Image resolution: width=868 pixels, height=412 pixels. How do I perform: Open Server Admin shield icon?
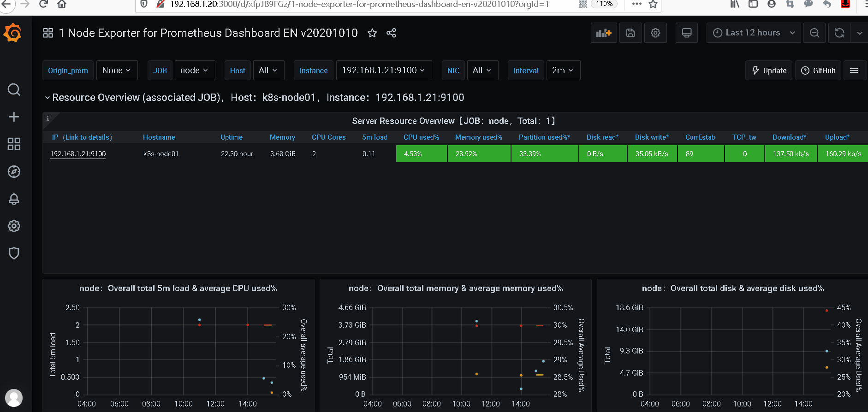click(x=14, y=253)
